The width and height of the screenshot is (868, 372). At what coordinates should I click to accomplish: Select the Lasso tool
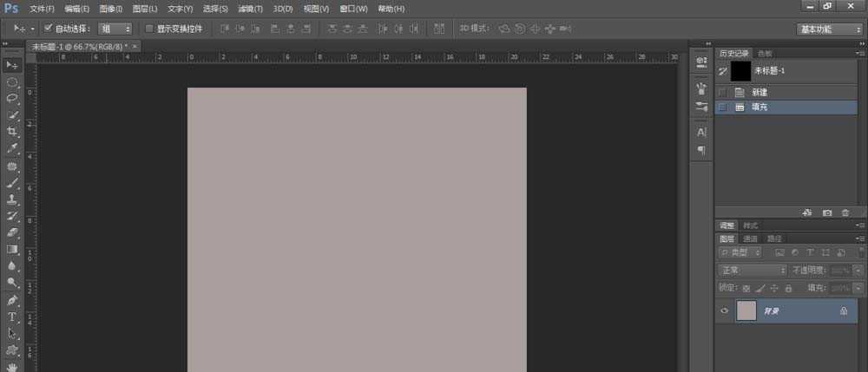point(12,99)
